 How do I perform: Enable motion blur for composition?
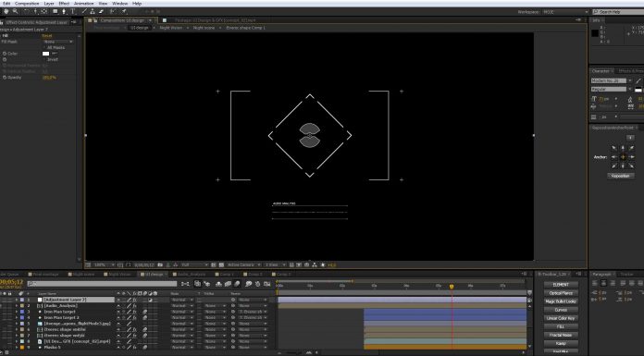point(237,284)
